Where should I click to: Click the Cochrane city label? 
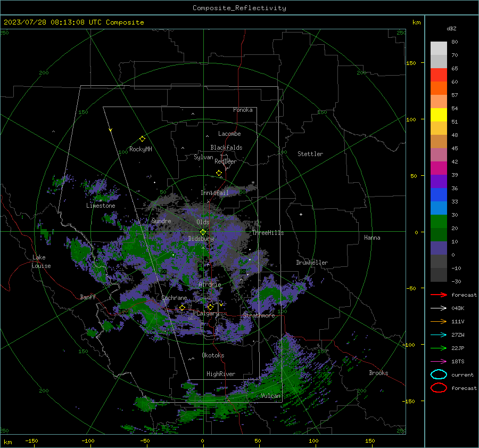174,298
